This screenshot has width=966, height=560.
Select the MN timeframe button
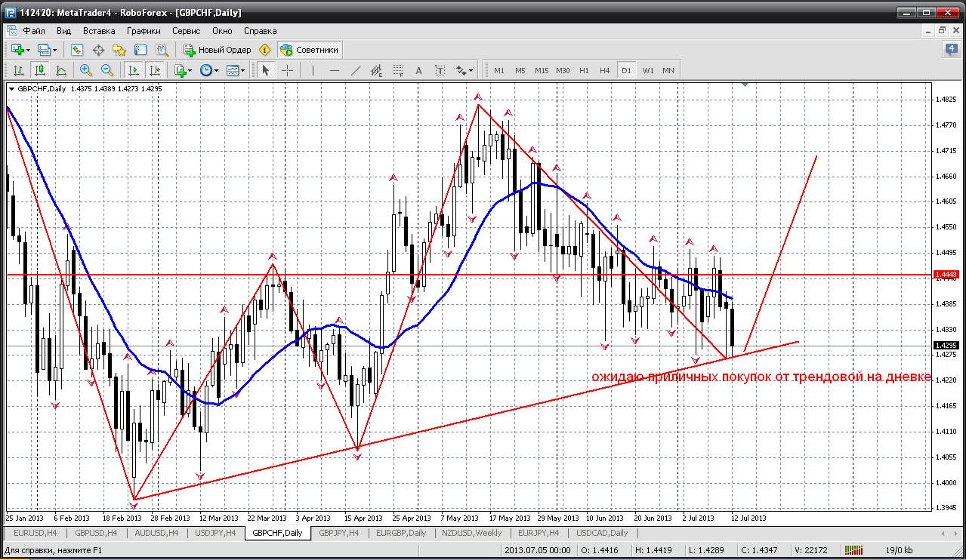(x=668, y=70)
